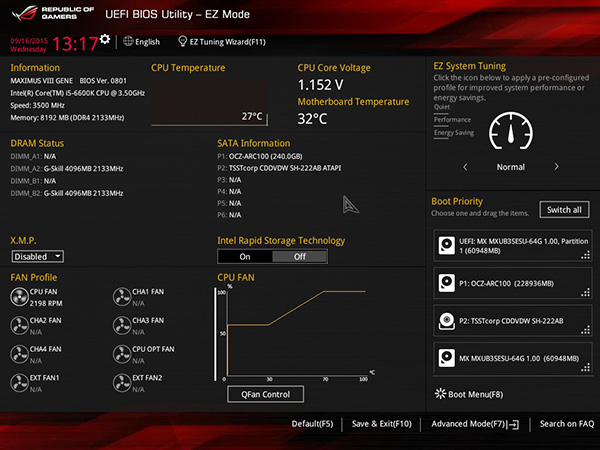Image resolution: width=600 pixels, height=450 pixels.
Task: Click drag handle of P2 TSSTcorp entry
Action: pos(585,330)
